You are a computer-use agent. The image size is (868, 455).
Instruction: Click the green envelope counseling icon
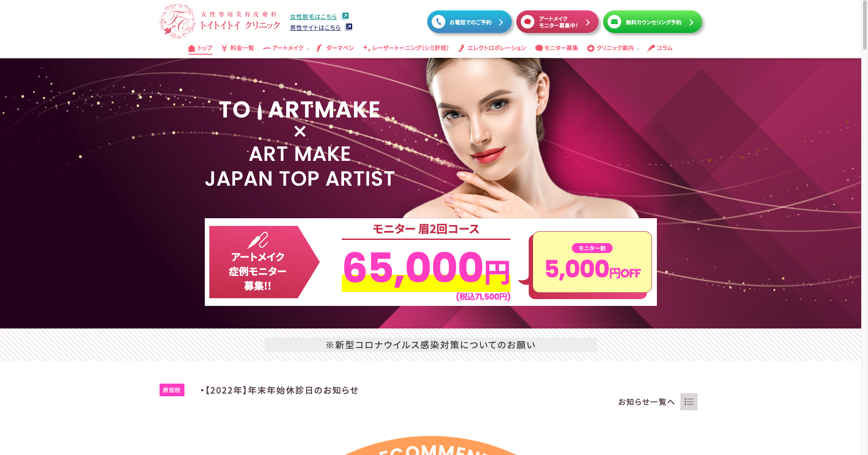(614, 22)
